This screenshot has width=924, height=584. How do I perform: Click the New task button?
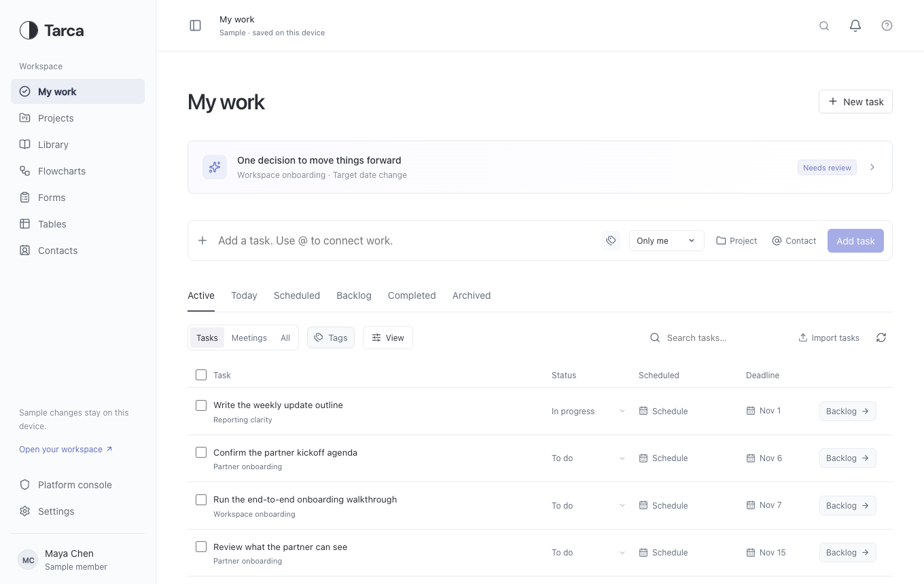[855, 102]
